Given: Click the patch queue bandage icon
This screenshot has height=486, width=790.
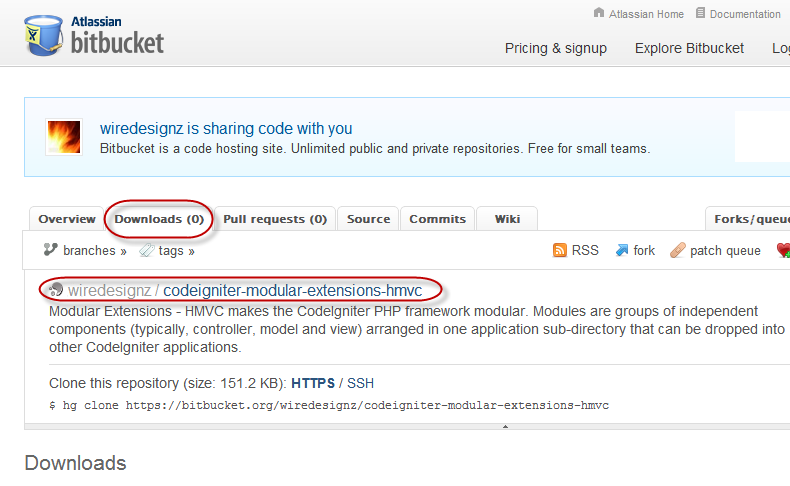Looking at the screenshot, I should (678, 250).
